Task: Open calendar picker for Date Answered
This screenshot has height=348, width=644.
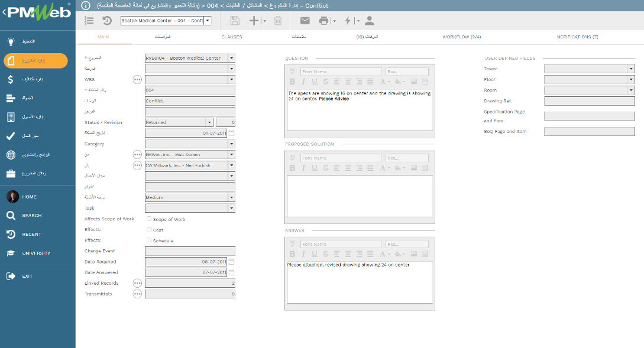Action: [232, 272]
